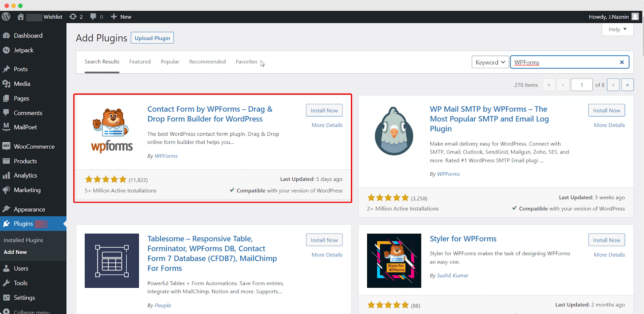Visit site via the home icon

pos(21,17)
